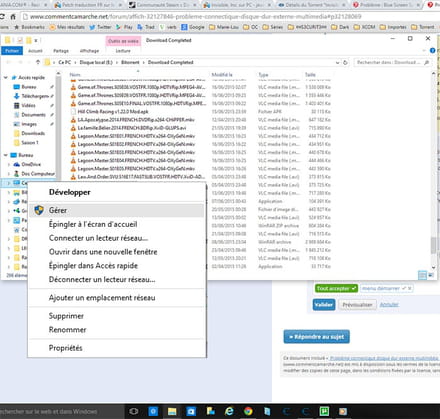This screenshot has width=440, height=419.
Task: Open the Google bookmark in Chrome
Action: tap(193, 27)
